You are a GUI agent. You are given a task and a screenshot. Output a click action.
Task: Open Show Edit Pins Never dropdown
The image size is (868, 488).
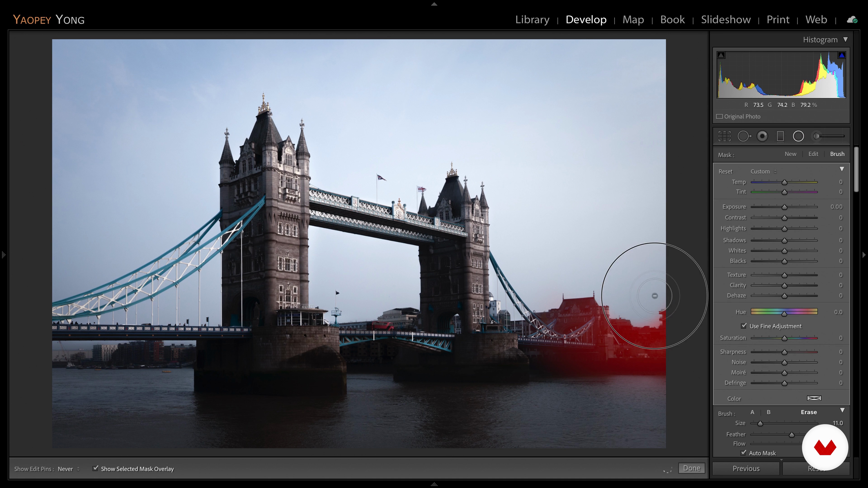pyautogui.click(x=69, y=469)
